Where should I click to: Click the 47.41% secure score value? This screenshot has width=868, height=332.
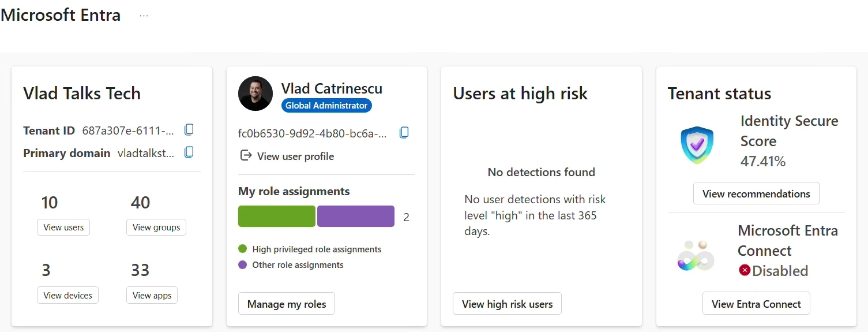pyautogui.click(x=763, y=161)
